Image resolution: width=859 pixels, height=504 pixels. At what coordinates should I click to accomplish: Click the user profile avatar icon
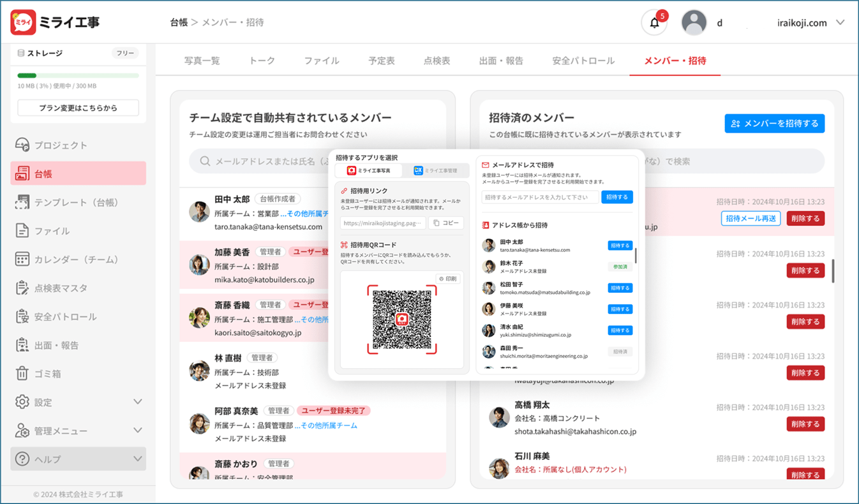[x=694, y=23]
